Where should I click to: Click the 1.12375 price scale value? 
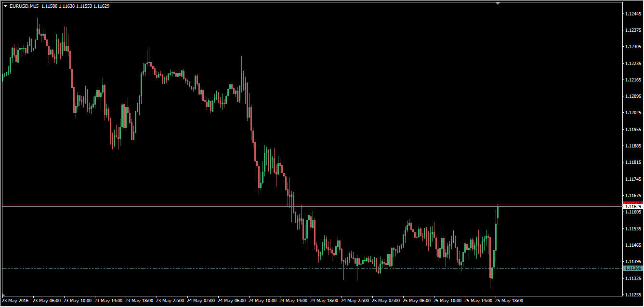click(632, 30)
